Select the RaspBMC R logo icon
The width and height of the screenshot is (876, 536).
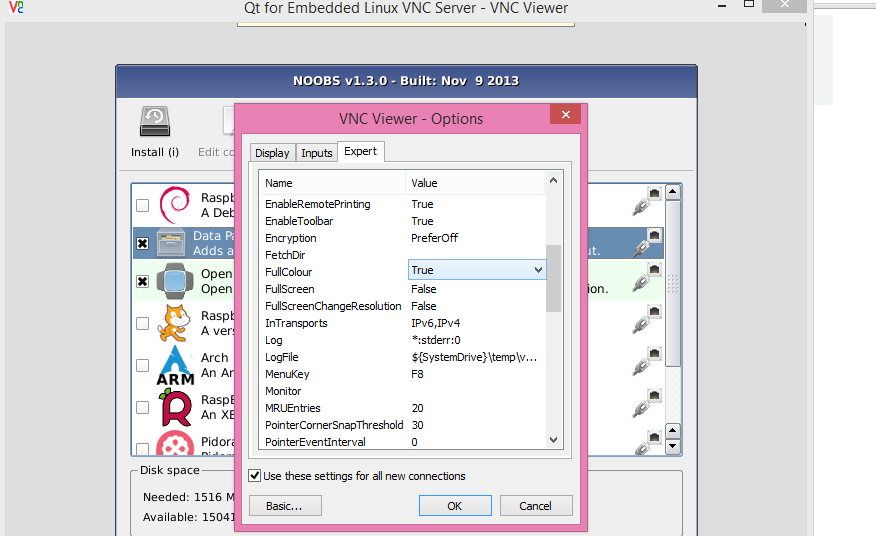point(175,407)
